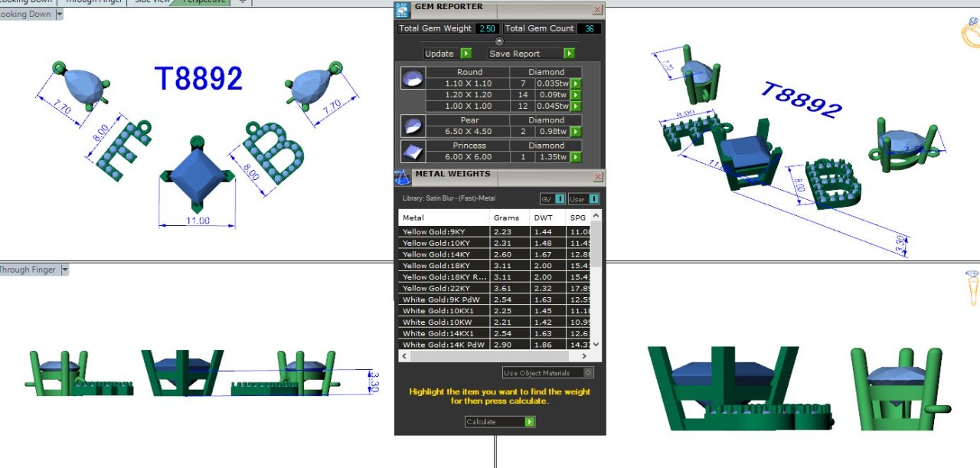Collapse the Gem Reporter header arrow
The image size is (980, 468).
click(x=499, y=41)
